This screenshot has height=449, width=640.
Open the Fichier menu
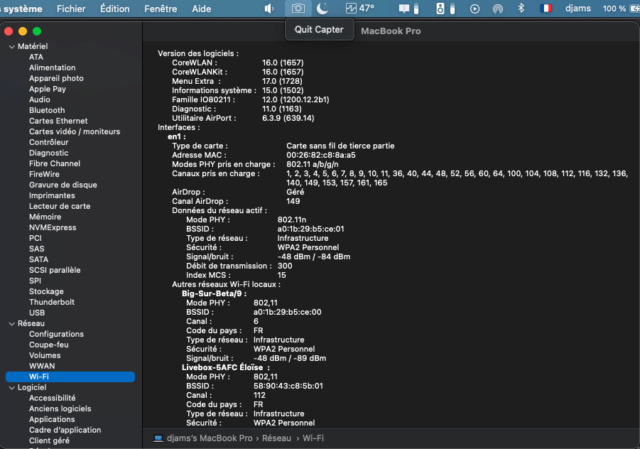71,9
